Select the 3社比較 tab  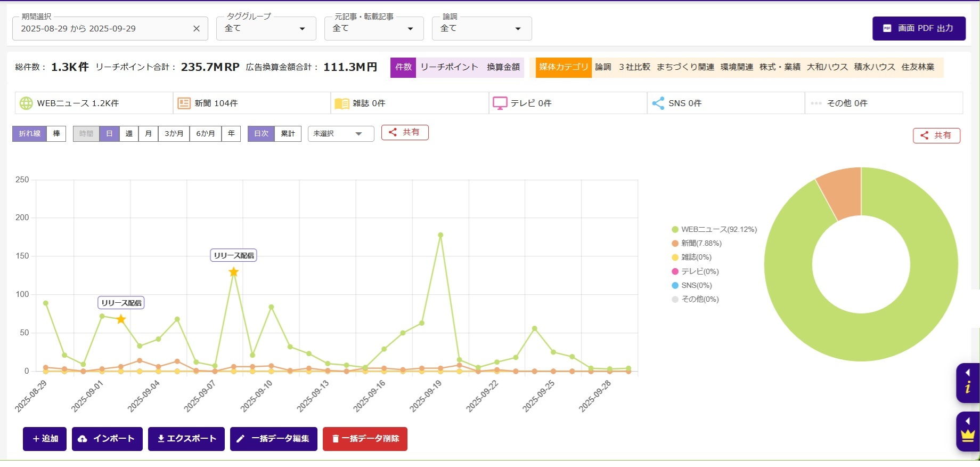click(634, 67)
